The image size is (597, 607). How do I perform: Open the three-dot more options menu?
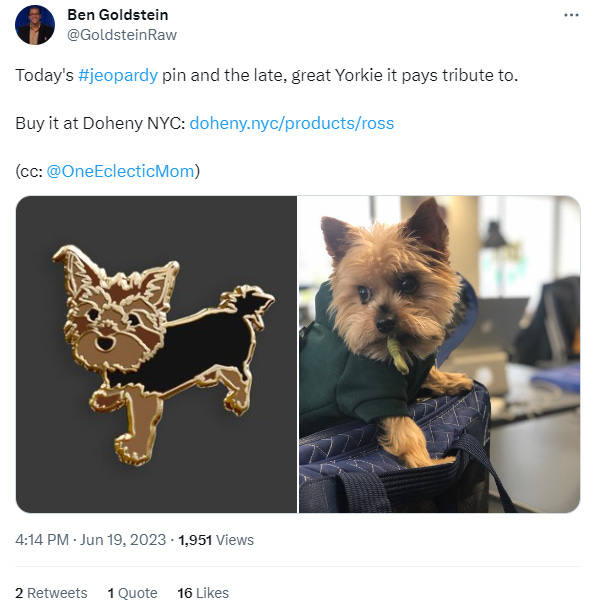click(x=571, y=15)
